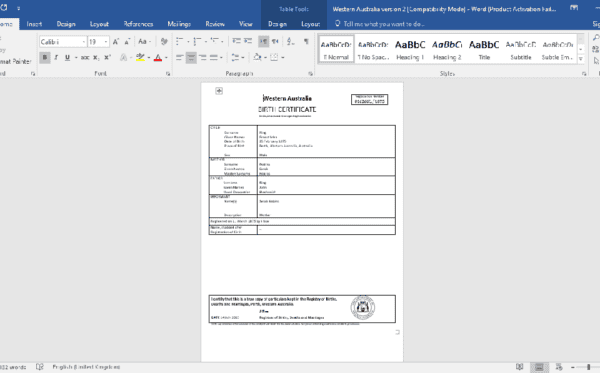Open underline style dropdown arrow
Screen dimensions: 600x373
click(x=76, y=57)
